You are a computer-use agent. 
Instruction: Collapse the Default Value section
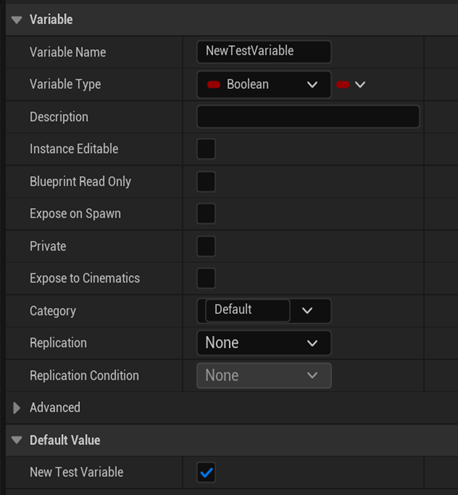(17, 440)
